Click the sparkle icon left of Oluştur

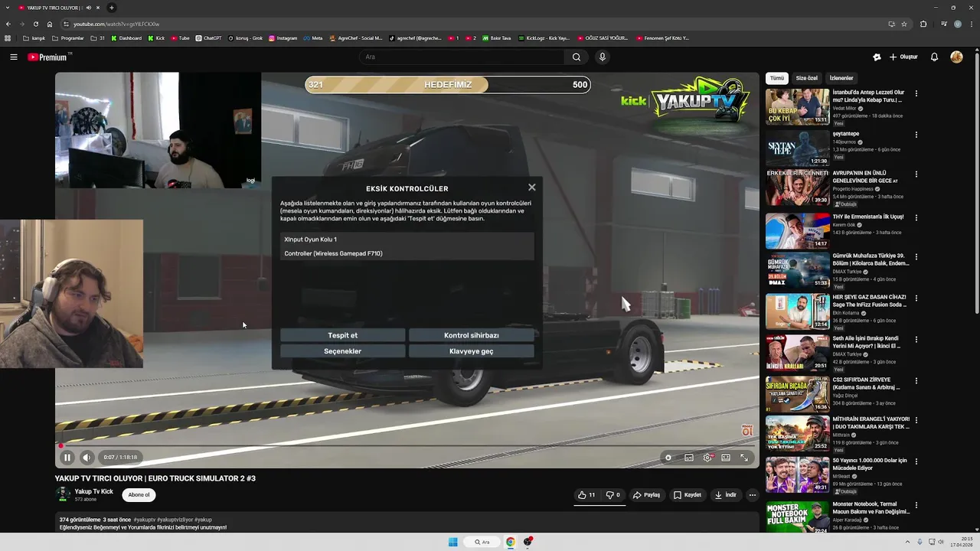pos(877,57)
